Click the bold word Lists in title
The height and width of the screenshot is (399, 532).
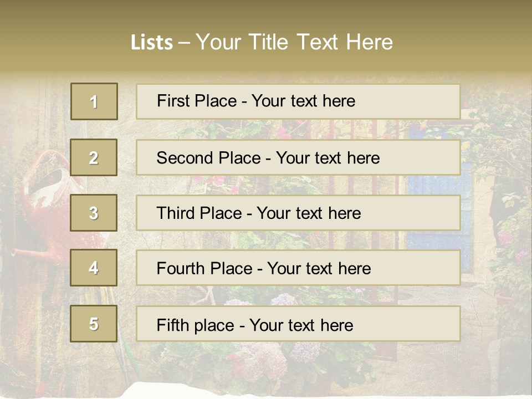151,42
